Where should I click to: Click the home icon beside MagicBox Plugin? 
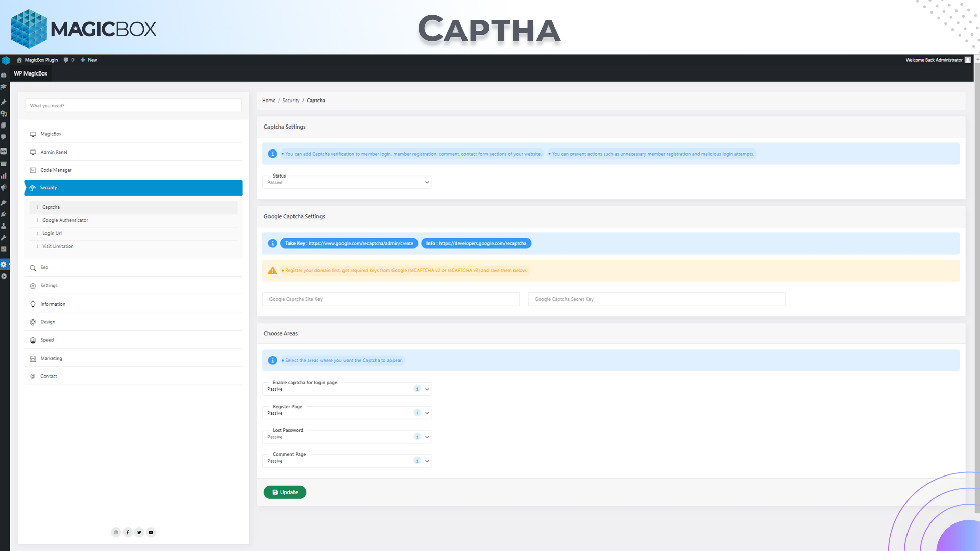point(19,60)
